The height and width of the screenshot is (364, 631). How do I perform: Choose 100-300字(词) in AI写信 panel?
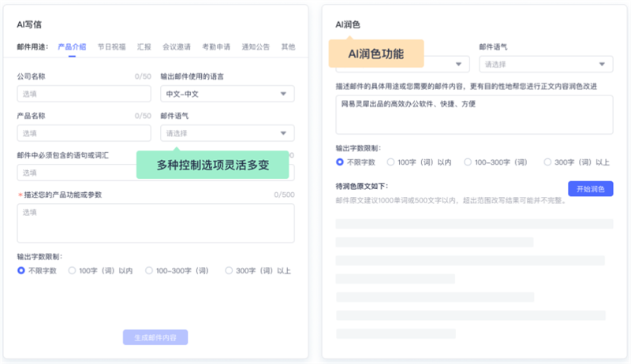pyautogui.click(x=177, y=271)
